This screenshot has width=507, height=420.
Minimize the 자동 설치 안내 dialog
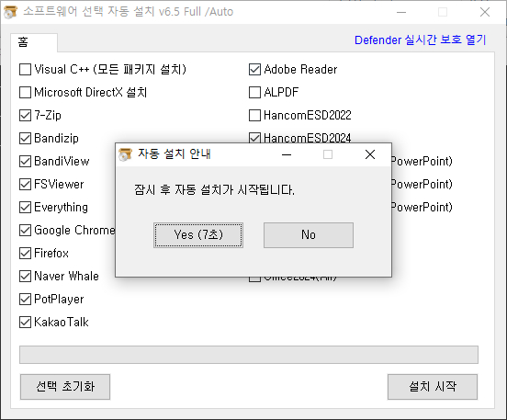pyautogui.click(x=287, y=154)
